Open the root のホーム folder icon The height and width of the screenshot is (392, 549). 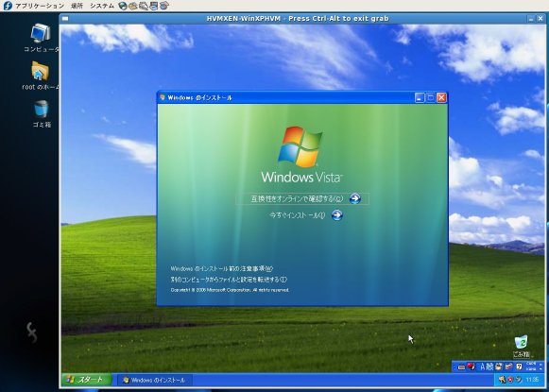click(40, 76)
